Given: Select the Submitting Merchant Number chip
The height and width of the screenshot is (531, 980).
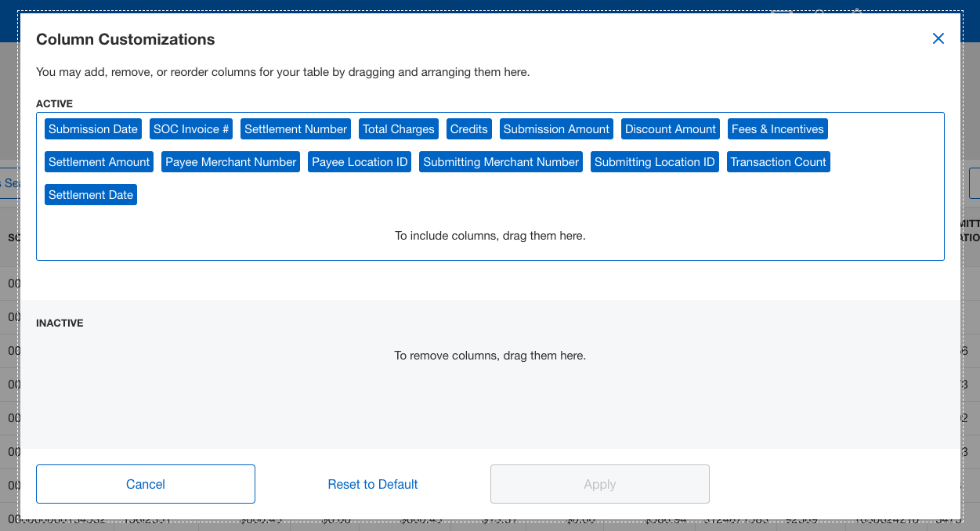Looking at the screenshot, I should 501,162.
